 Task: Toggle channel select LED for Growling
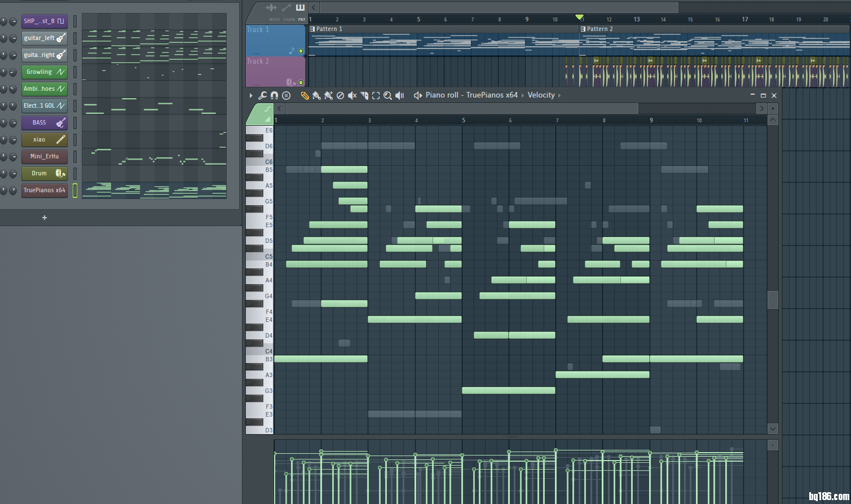(x=75, y=72)
